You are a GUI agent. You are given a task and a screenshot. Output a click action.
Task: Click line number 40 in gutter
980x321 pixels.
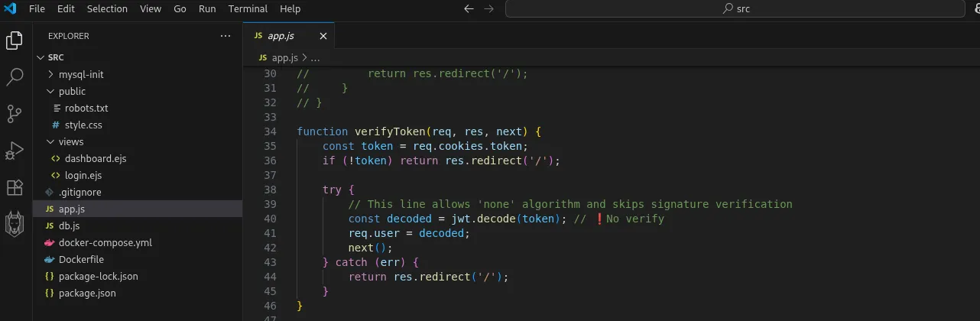pyautogui.click(x=269, y=219)
